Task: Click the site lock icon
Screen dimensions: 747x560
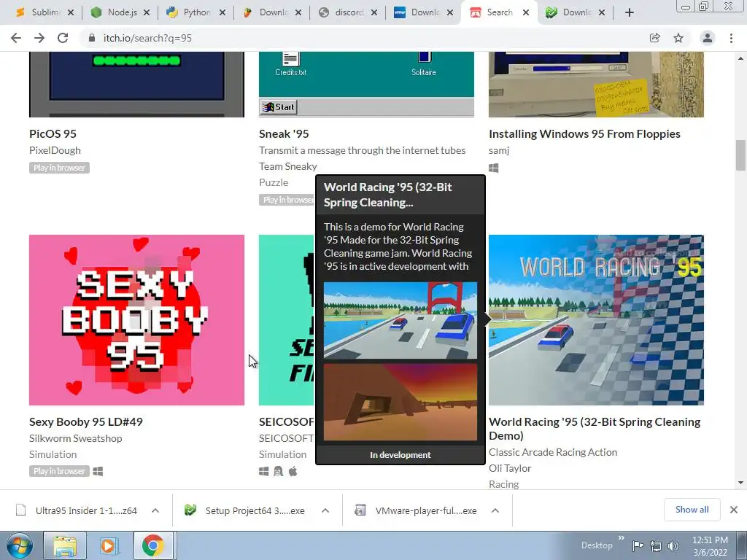Action: coord(92,38)
